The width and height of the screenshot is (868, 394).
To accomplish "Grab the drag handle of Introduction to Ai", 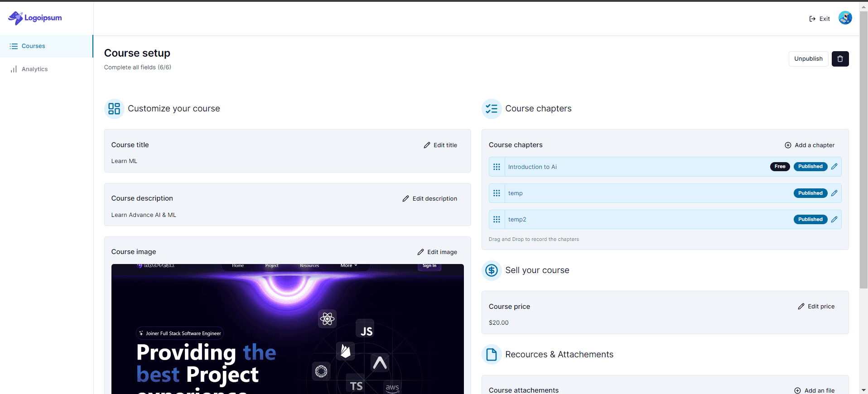I will [497, 167].
